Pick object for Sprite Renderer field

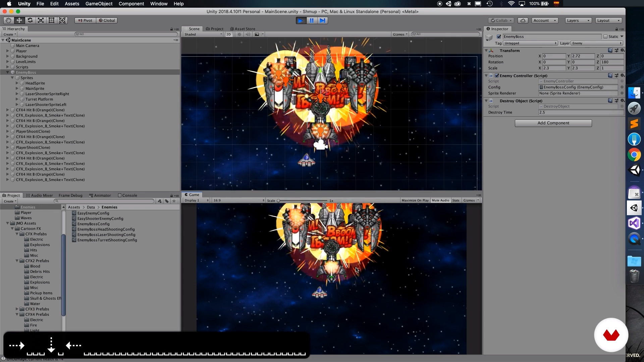coord(622,93)
